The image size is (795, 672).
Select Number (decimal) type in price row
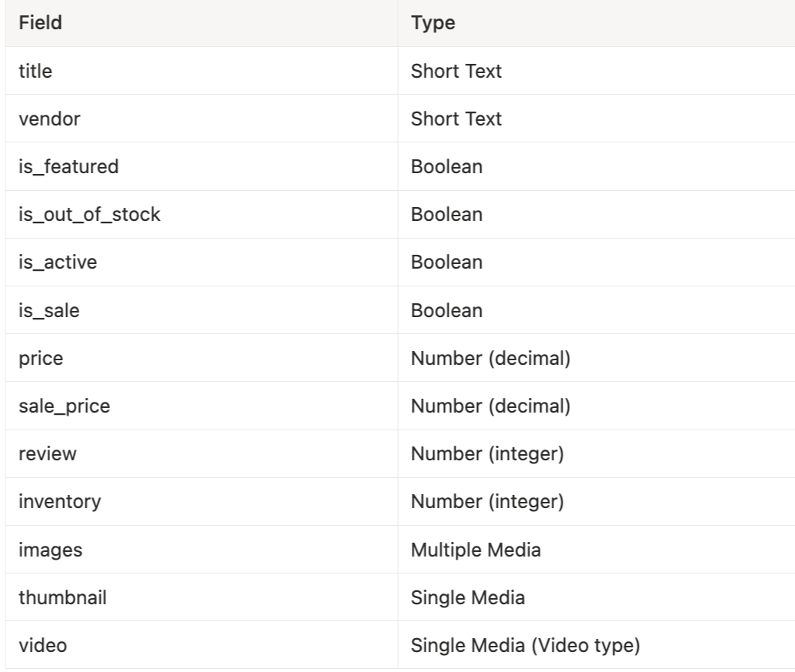pyautogui.click(x=490, y=358)
